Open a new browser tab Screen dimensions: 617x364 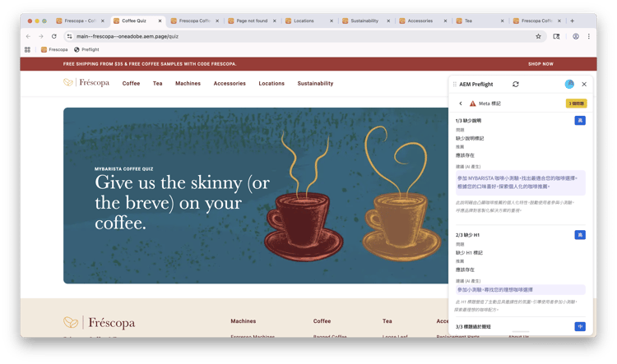pos(572,21)
